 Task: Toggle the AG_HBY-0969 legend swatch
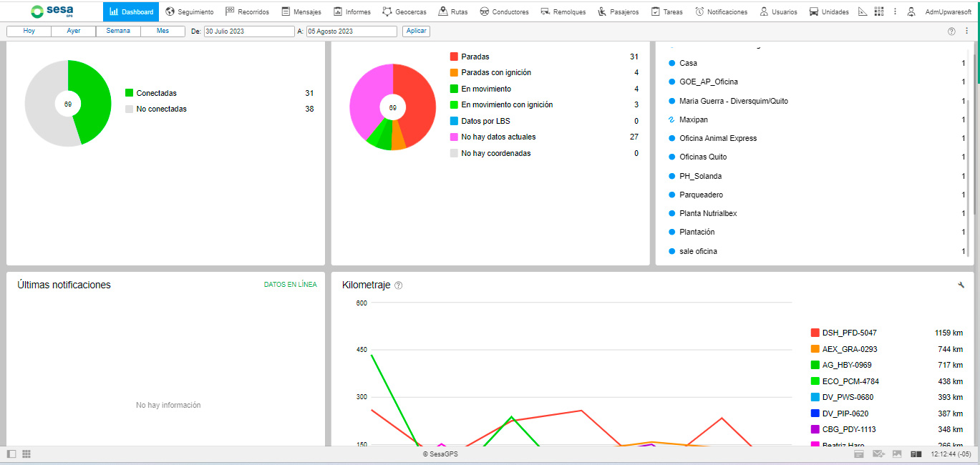click(815, 365)
